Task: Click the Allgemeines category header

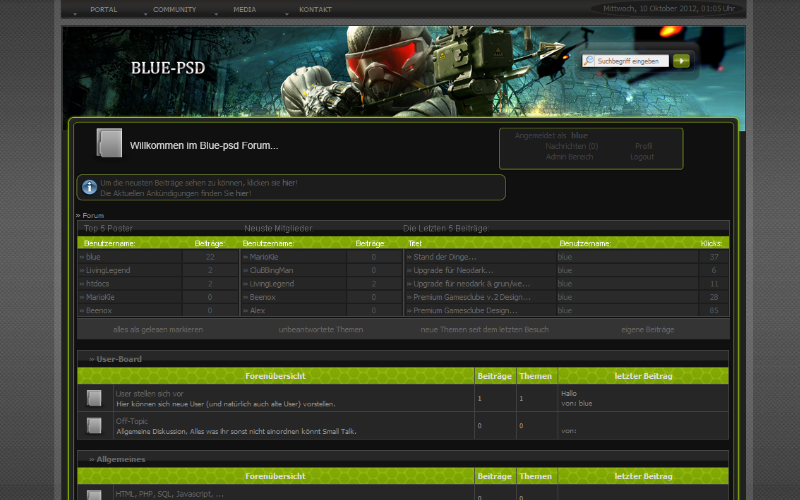Action: point(121,459)
